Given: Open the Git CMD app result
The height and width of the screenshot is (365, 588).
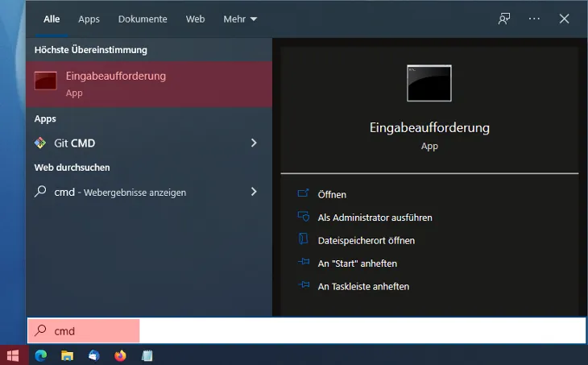Looking at the screenshot, I should [149, 143].
